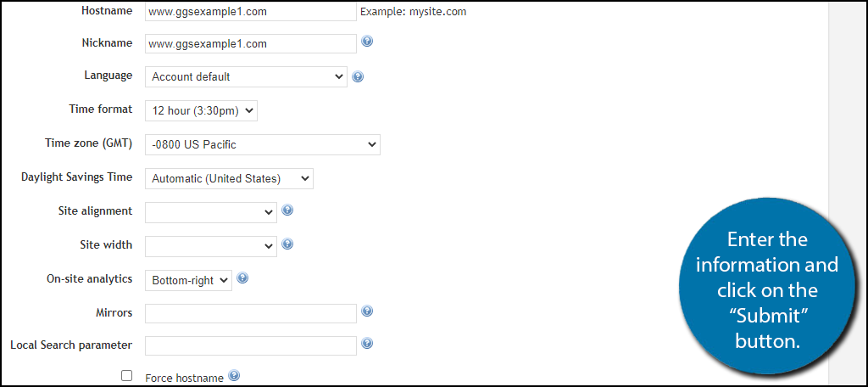Open the Language dropdown
This screenshot has height=387, width=868.
coord(246,77)
